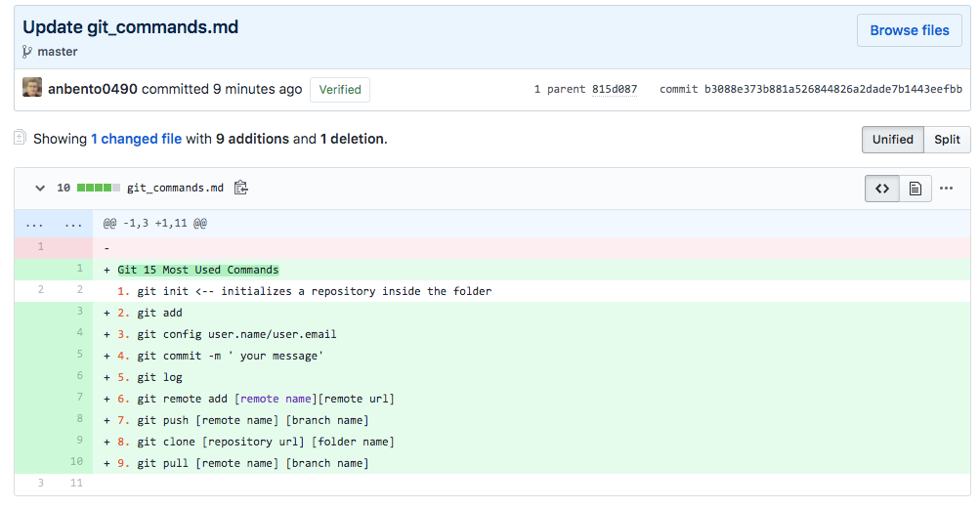Click the branch icon next to master

point(27,52)
